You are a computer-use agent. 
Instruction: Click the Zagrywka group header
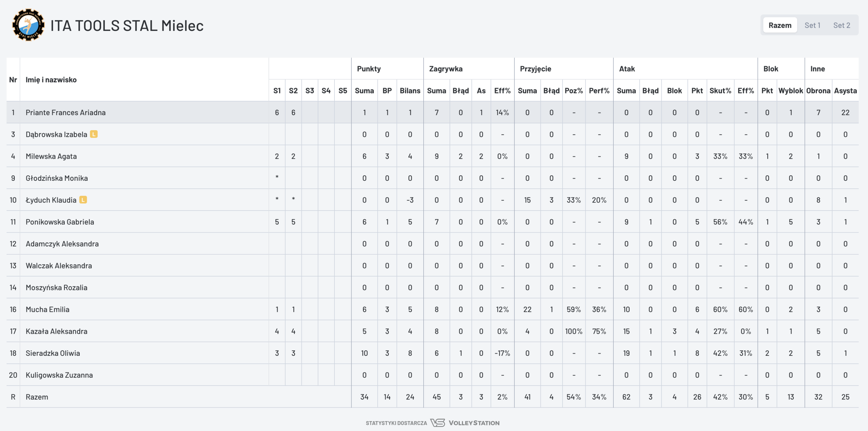click(x=446, y=69)
